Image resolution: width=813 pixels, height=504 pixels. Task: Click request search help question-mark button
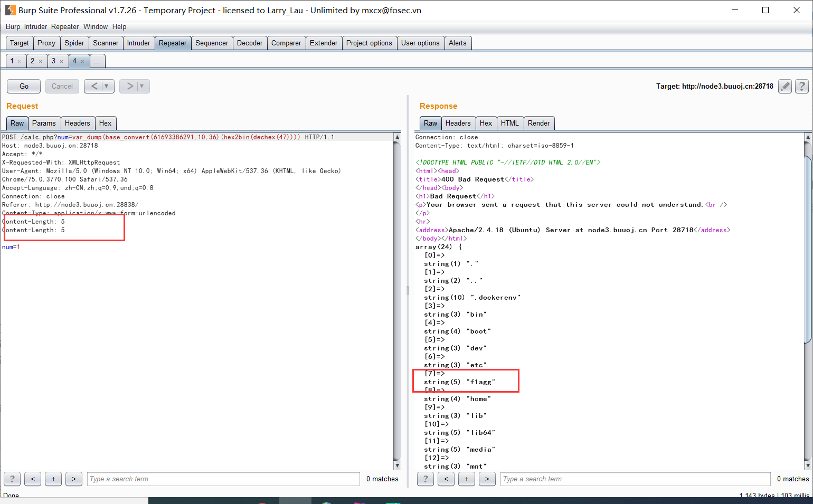click(12, 479)
